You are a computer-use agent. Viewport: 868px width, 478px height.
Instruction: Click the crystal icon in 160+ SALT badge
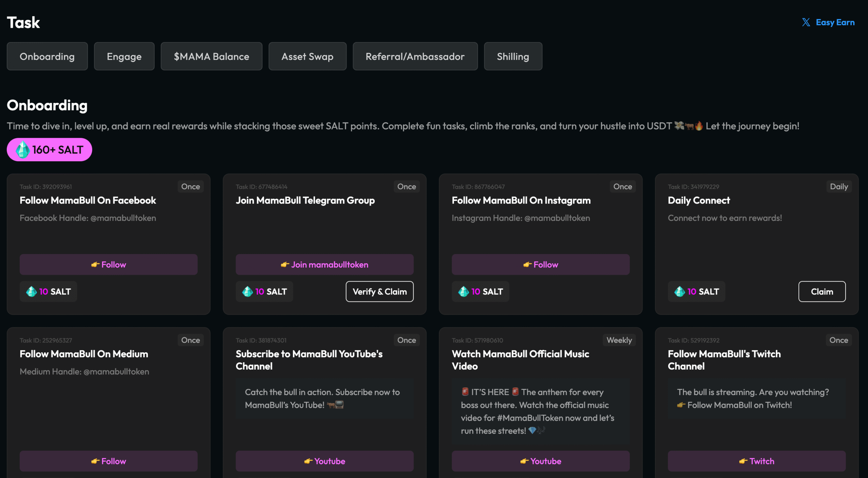(23, 150)
